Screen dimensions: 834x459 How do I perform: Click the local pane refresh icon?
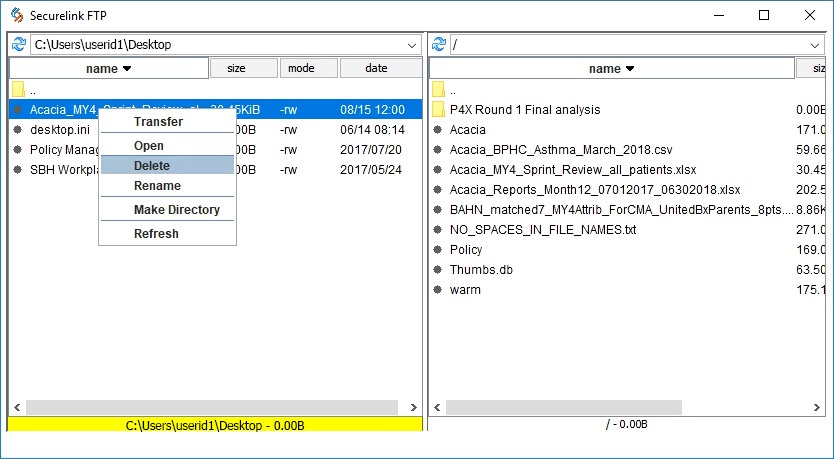pyautogui.click(x=18, y=45)
